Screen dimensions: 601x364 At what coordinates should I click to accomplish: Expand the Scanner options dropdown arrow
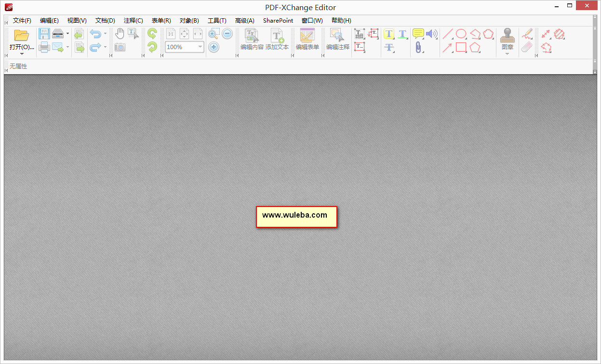click(67, 34)
